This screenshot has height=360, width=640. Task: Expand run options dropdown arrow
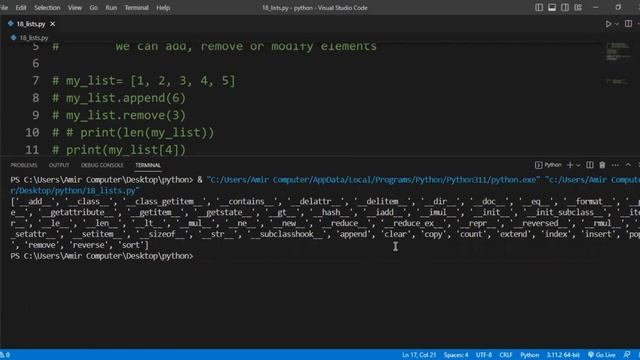click(x=617, y=24)
